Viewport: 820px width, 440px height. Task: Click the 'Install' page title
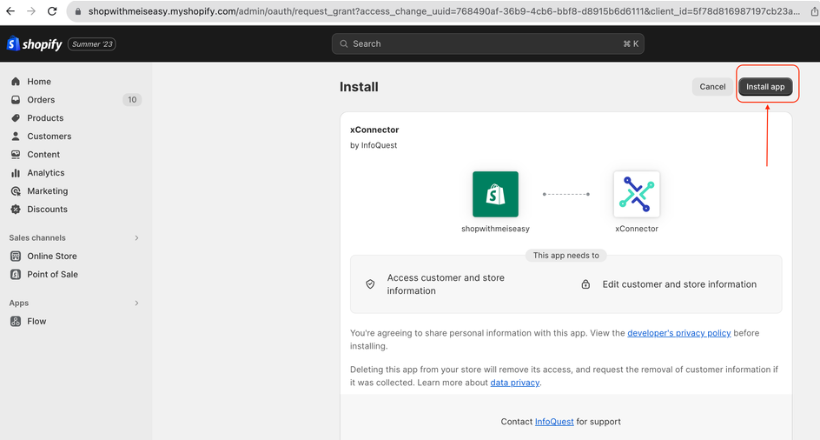359,87
